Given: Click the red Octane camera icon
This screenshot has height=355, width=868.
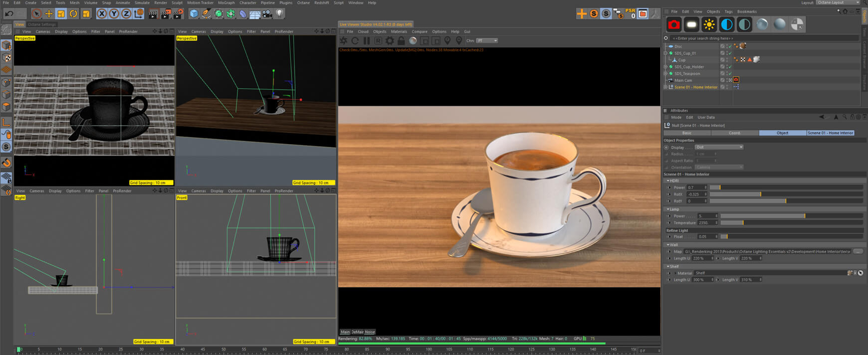Looking at the screenshot, I should click(x=674, y=24).
